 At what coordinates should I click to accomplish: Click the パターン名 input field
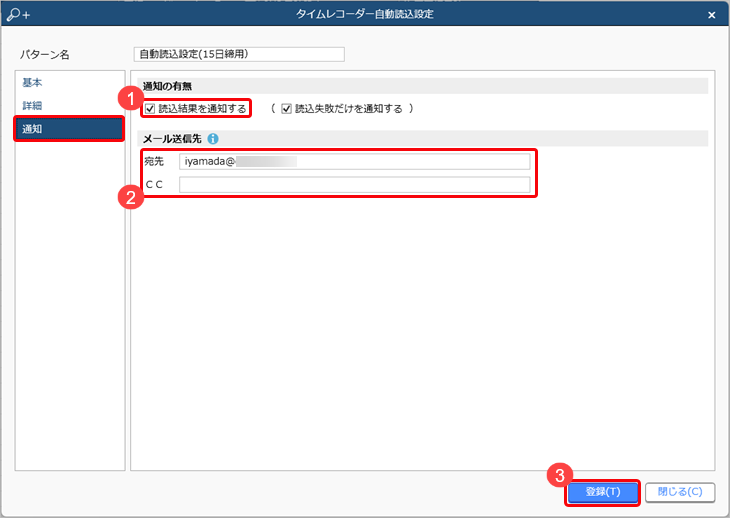(x=239, y=54)
